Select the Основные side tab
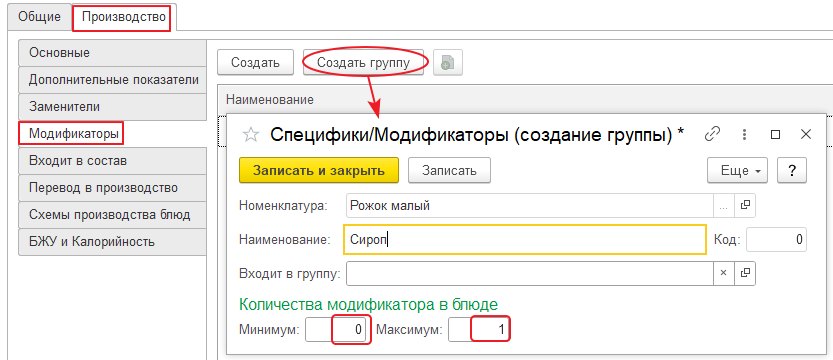Image resolution: width=833 pixels, height=360 pixels. pyautogui.click(x=112, y=53)
